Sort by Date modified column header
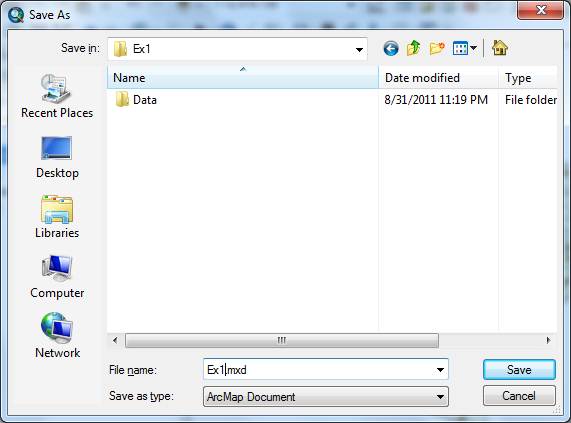This screenshot has width=571, height=423. tap(438, 78)
